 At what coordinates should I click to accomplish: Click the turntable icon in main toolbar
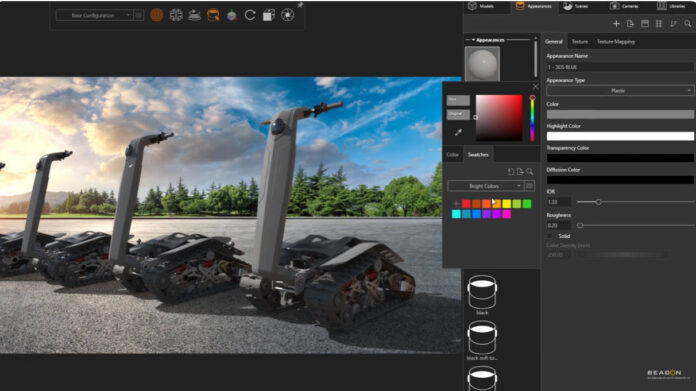(x=194, y=15)
